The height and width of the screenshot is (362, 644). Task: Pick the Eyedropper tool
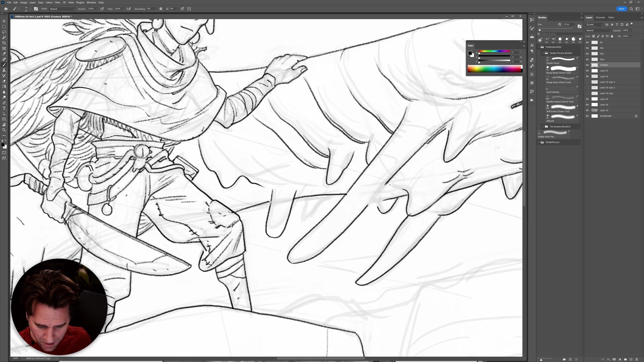pyautogui.click(x=4, y=54)
